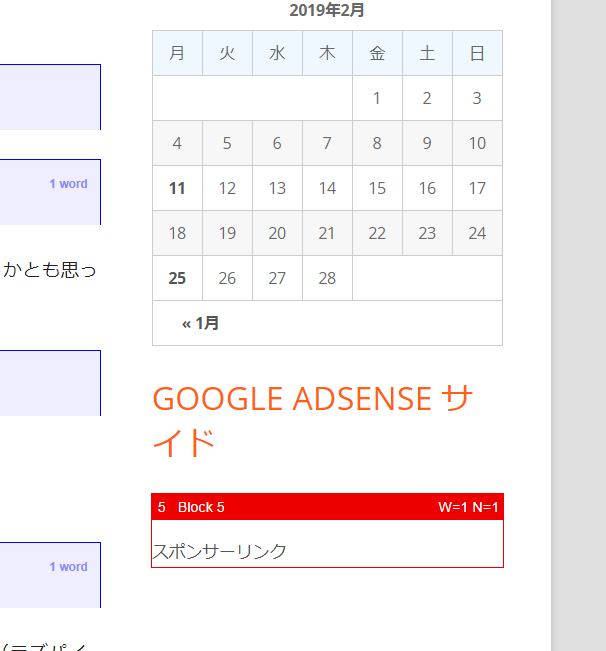Click calendar date 13
606x651 pixels.
pos(277,188)
